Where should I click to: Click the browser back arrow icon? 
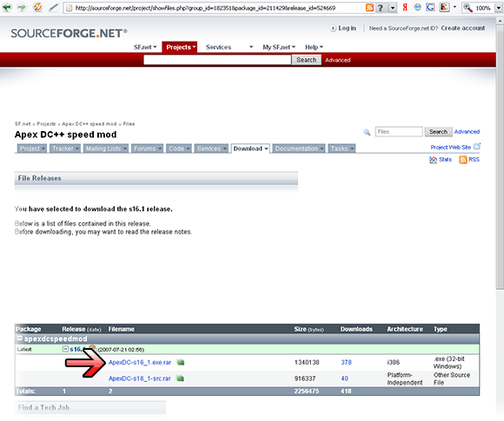pos(7,7)
